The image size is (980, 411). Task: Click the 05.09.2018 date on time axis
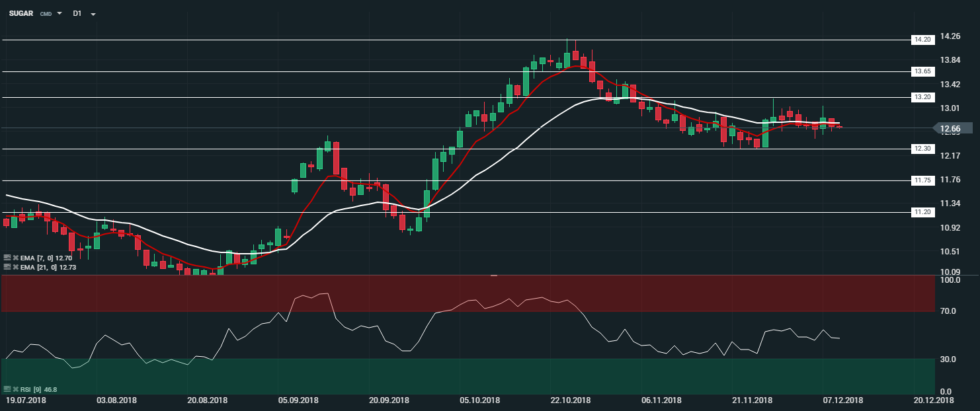coord(298,400)
